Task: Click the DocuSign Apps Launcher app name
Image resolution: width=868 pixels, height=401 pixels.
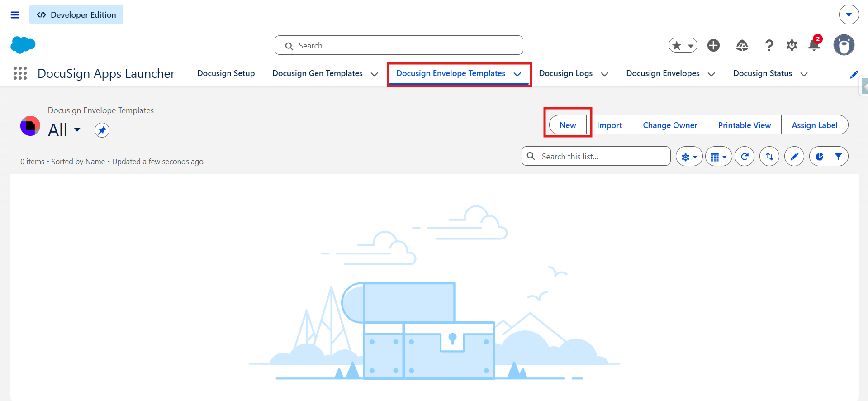Action: (106, 73)
